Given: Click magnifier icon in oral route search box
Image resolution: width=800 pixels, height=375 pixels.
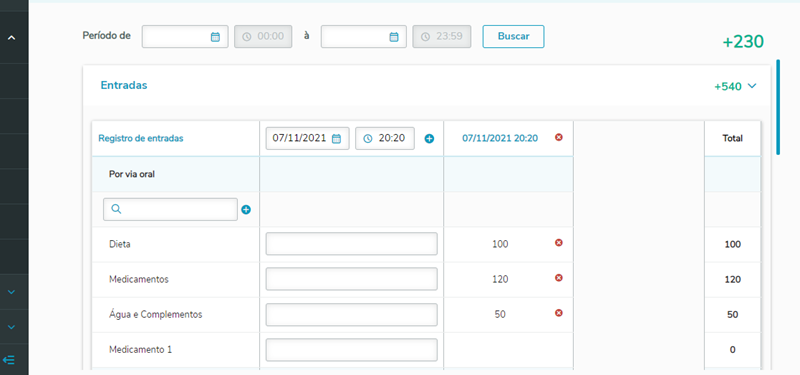Looking at the screenshot, I should click(x=116, y=209).
